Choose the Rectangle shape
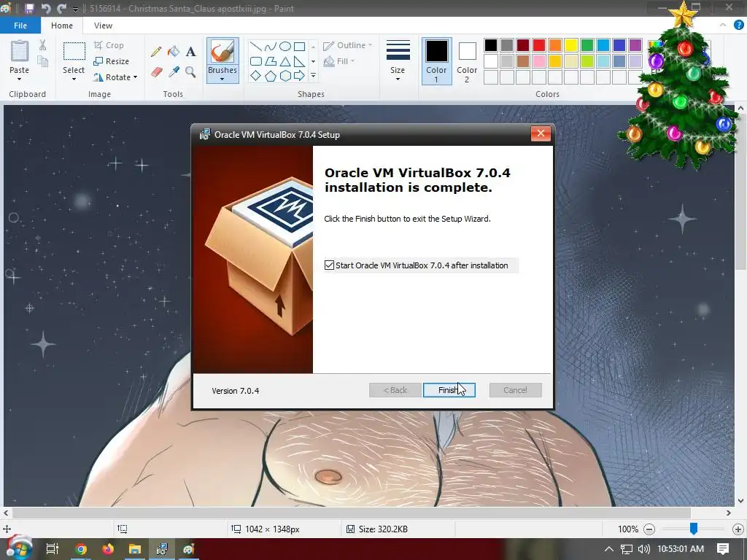The image size is (747, 560). (x=299, y=46)
